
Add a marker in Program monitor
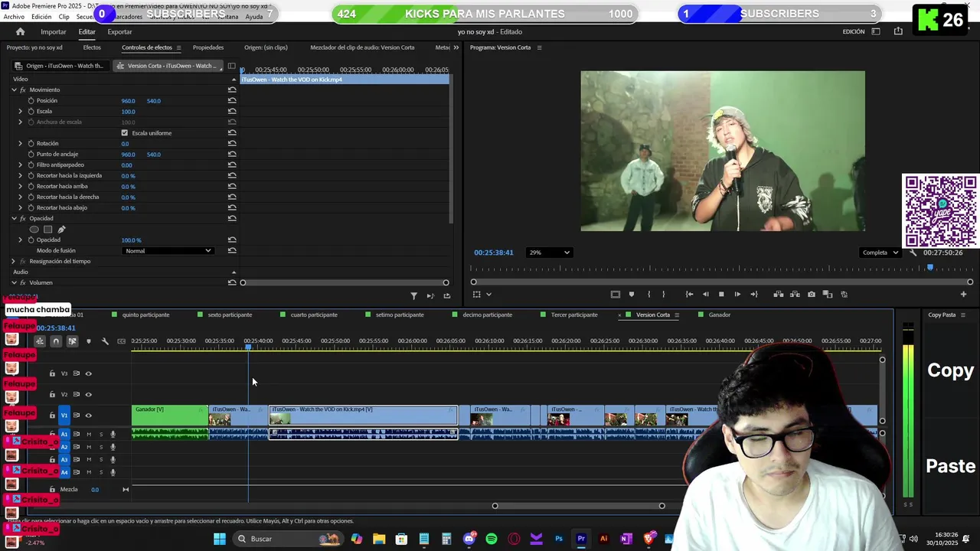[x=632, y=294]
